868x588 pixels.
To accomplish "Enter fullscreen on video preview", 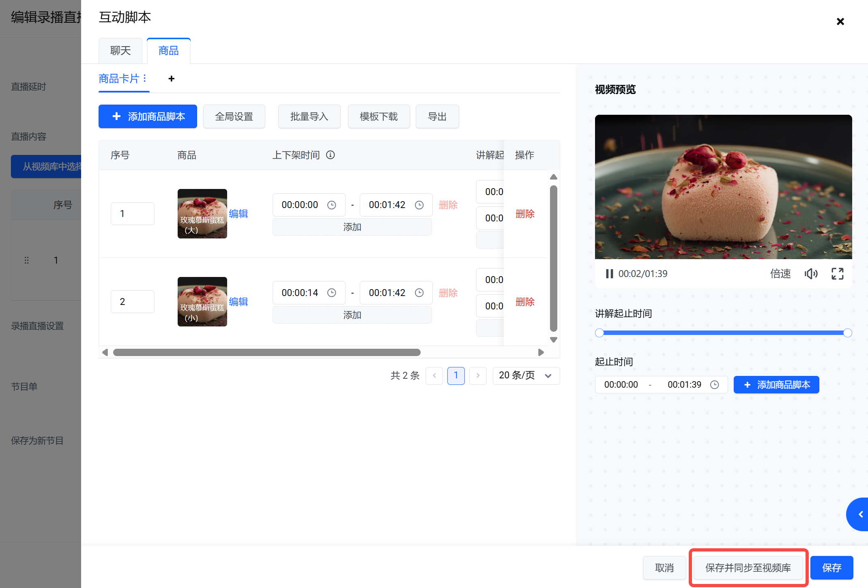I will click(x=837, y=274).
